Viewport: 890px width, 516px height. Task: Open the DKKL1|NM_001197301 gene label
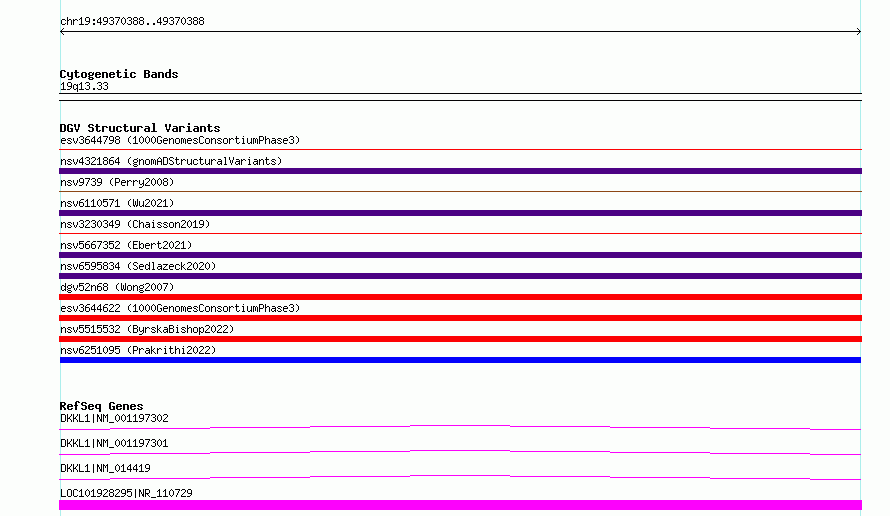pos(114,443)
